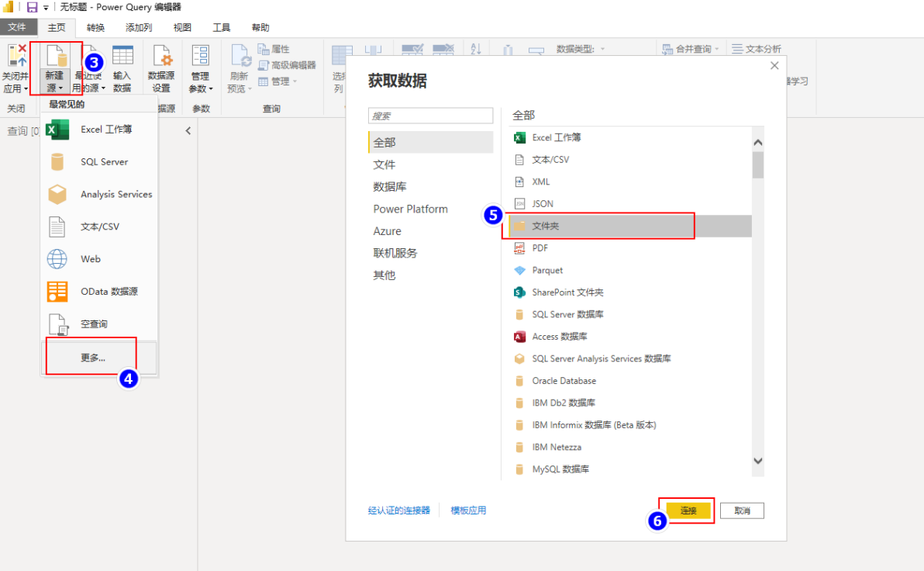Pick Excel 工作簿 connector in dialog list
This screenshot has width=924, height=571.
point(630,137)
